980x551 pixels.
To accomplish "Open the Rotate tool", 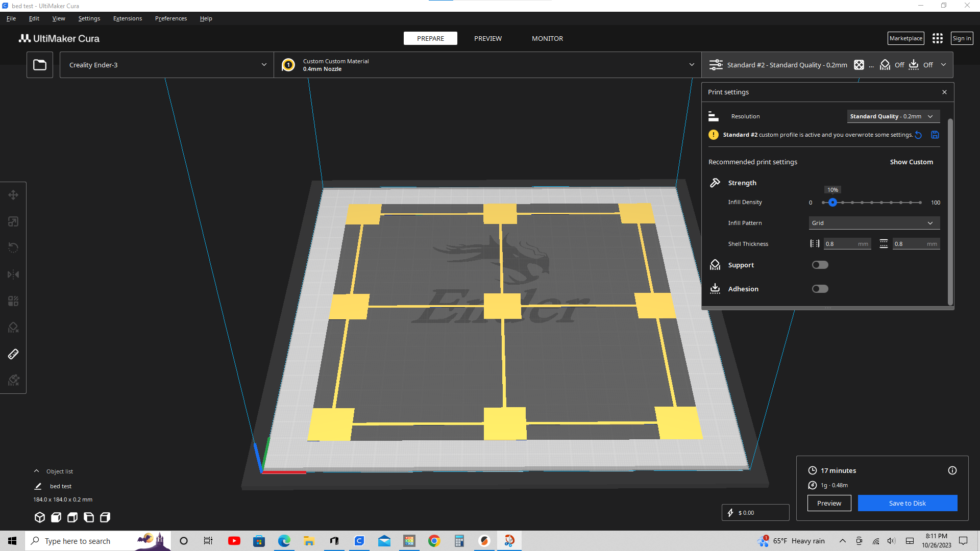I will (13, 247).
